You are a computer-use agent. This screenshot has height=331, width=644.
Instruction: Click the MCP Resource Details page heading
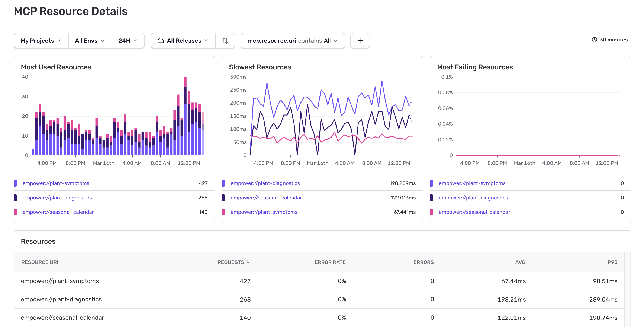[x=71, y=11]
